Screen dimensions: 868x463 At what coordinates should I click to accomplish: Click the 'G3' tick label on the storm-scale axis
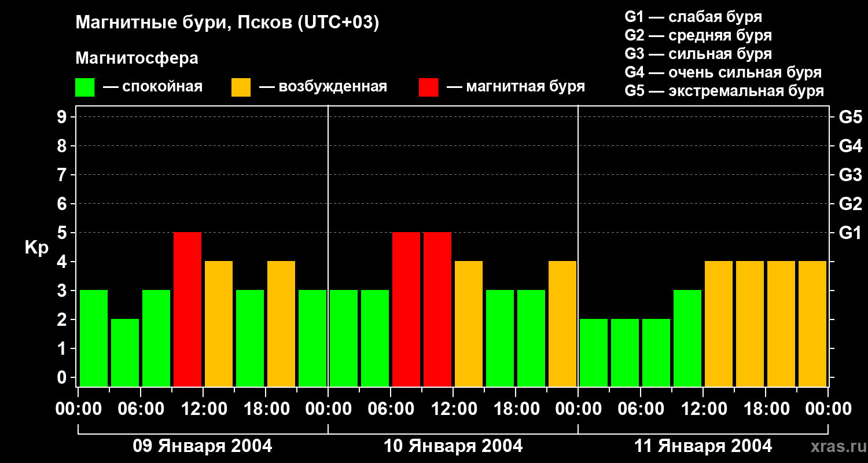tap(850, 175)
